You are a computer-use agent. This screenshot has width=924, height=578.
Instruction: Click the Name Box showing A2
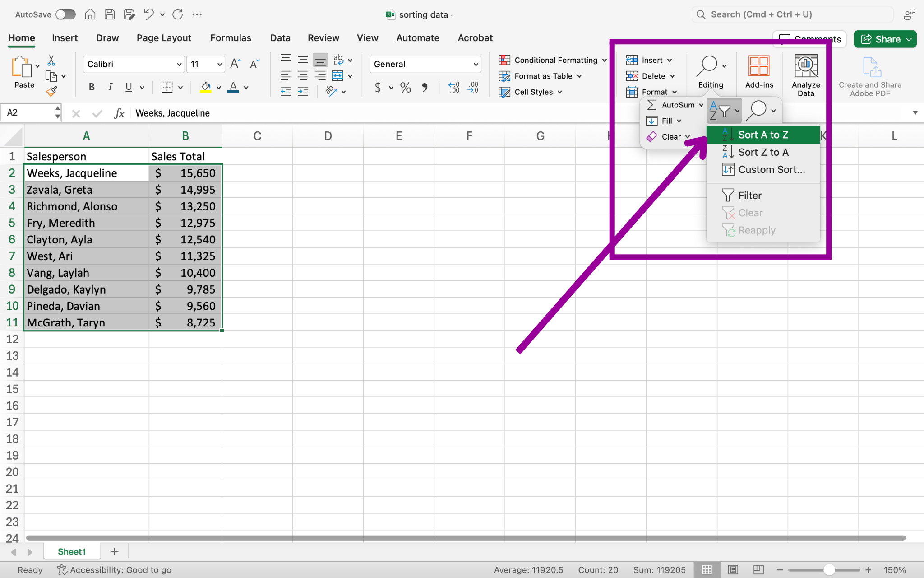[x=31, y=113]
